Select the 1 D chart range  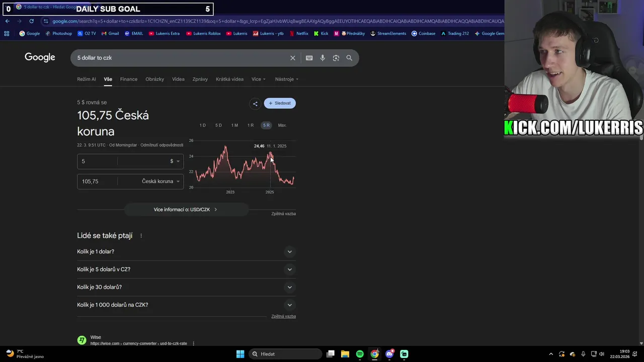click(202, 125)
